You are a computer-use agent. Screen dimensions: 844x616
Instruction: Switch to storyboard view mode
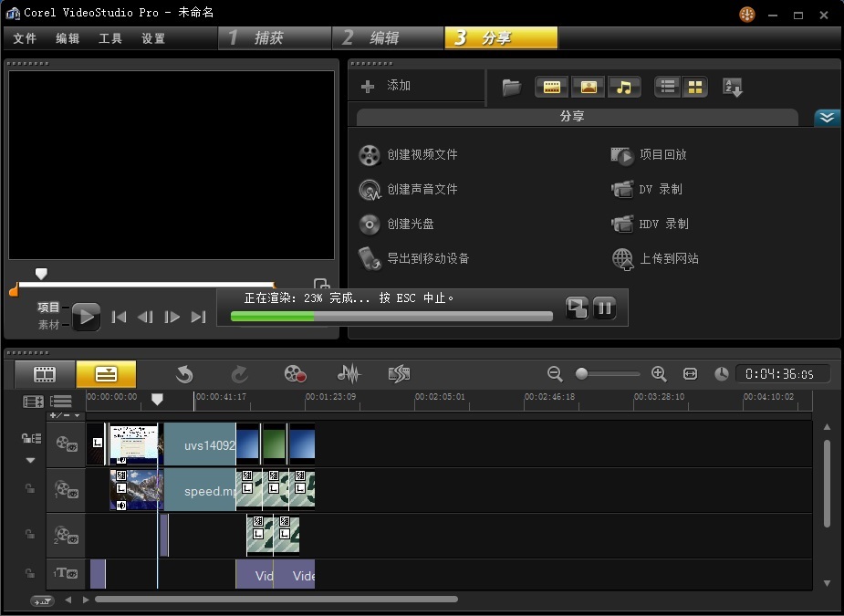click(x=45, y=374)
